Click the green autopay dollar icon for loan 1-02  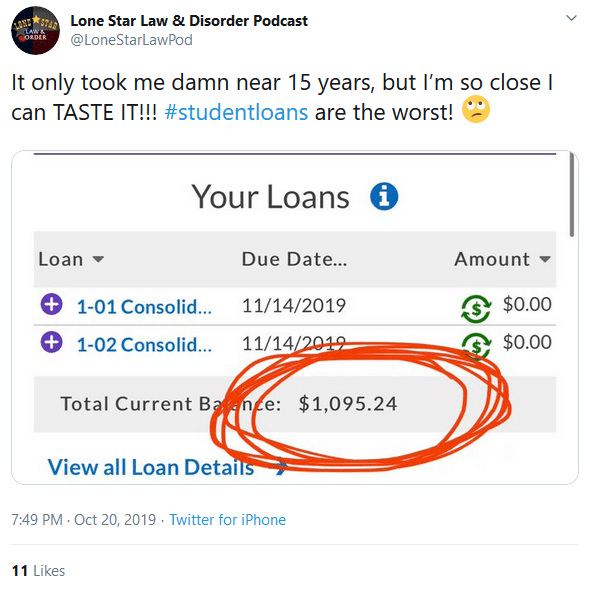(x=476, y=345)
